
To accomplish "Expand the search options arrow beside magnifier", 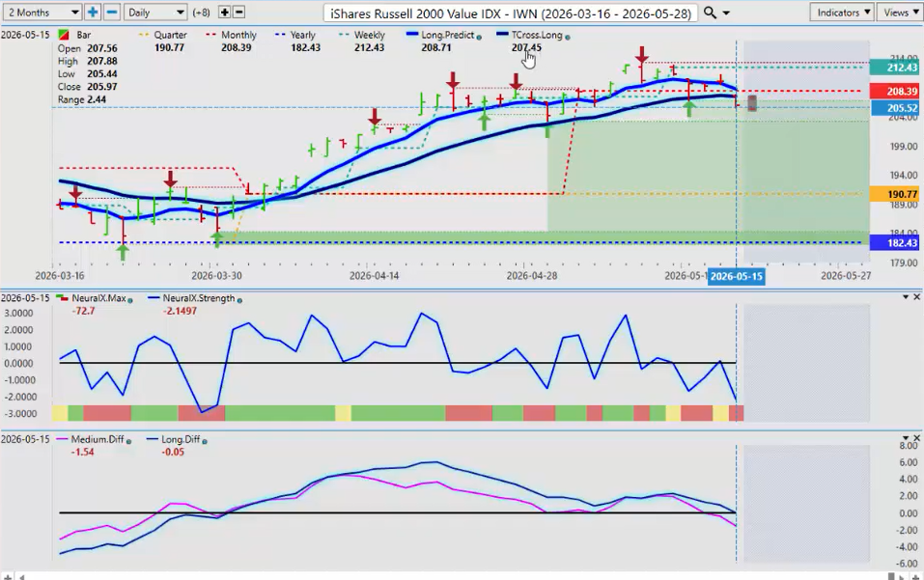I will pyautogui.click(x=726, y=13).
